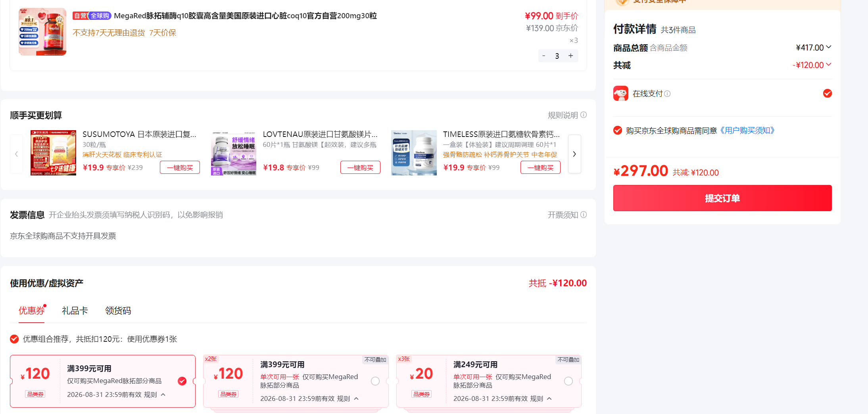Viewport: 868px width, 414px height.
Task: Click the 不支持7天无理由退货 notice
Action: pos(109,33)
